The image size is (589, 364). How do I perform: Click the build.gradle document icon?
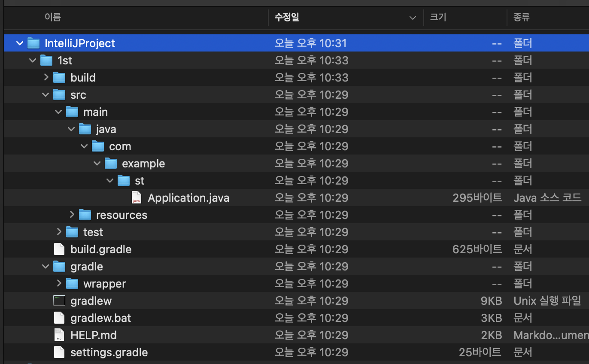[x=59, y=249]
